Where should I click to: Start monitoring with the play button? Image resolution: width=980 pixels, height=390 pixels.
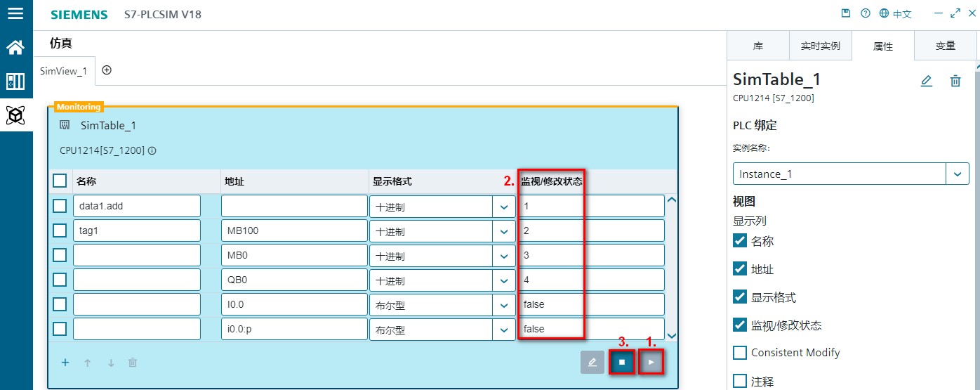tap(651, 363)
